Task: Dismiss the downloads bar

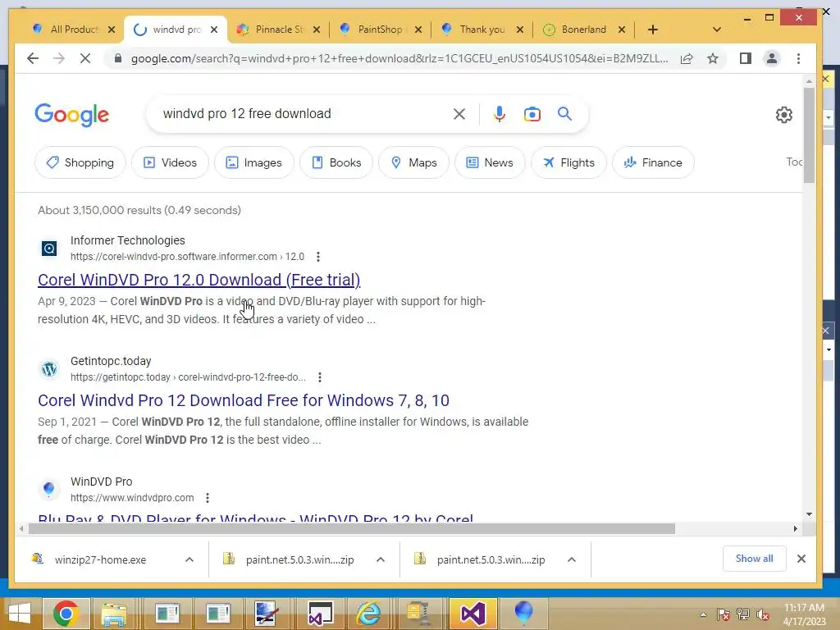Action: (x=801, y=559)
